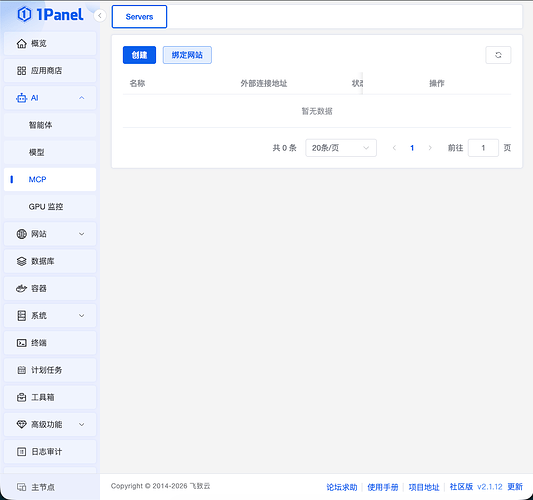Viewport: 533px width, 500px height.
Task: Select the Servers tab
Action: click(x=139, y=17)
